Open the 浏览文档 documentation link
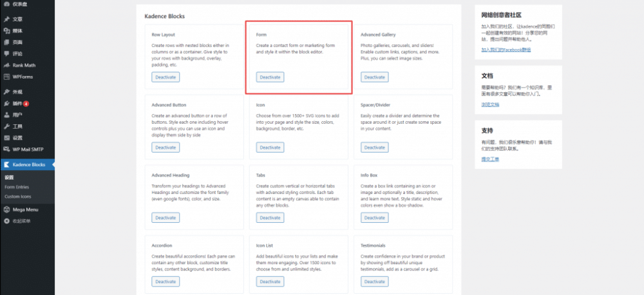 click(489, 104)
